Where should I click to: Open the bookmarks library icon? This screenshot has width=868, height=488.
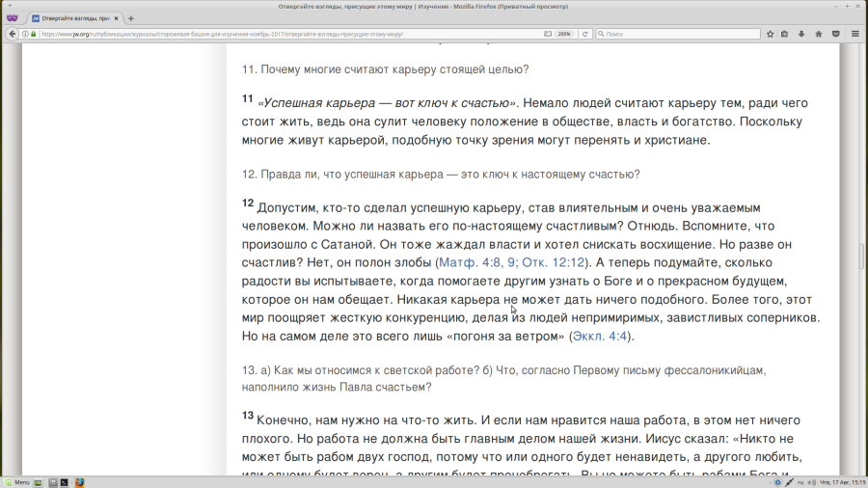point(784,34)
